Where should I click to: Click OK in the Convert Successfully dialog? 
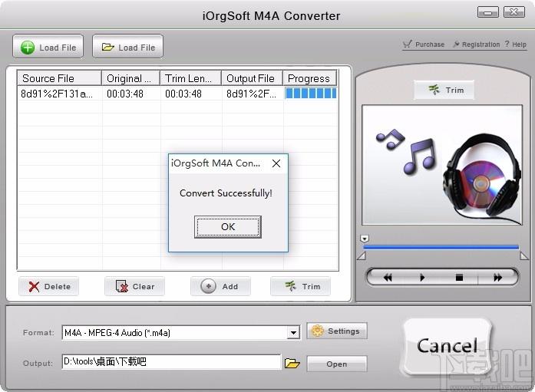[x=228, y=226]
